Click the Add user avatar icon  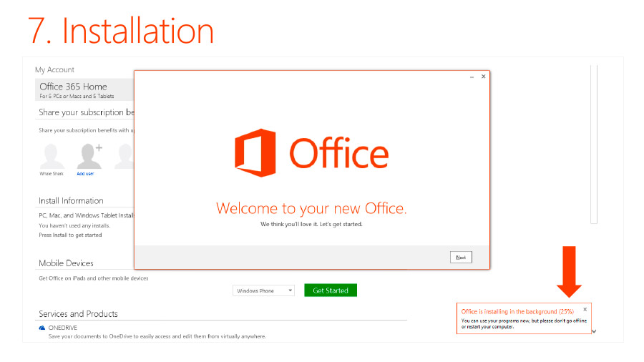(x=89, y=156)
